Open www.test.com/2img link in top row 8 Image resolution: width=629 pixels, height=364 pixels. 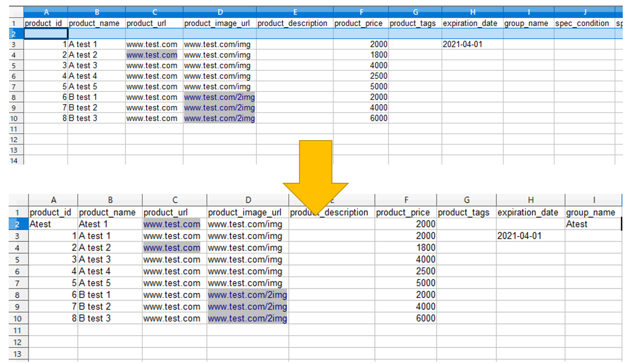tap(219, 97)
